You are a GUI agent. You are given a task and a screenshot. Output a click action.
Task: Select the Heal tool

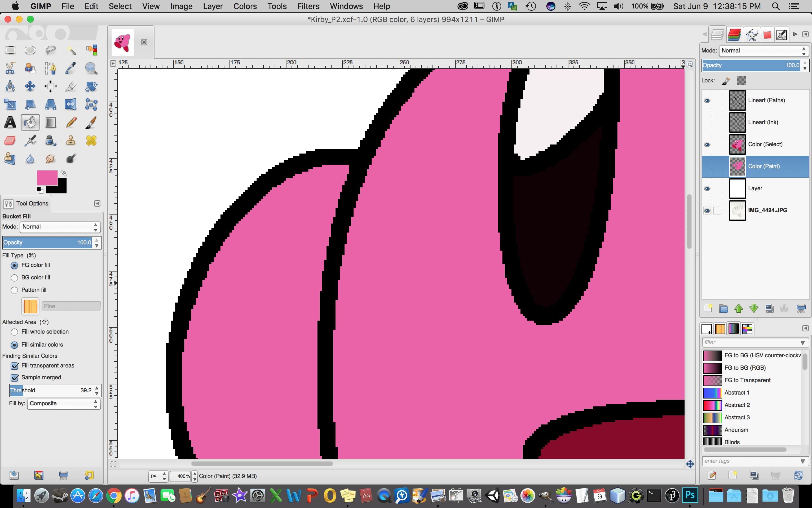(x=91, y=141)
